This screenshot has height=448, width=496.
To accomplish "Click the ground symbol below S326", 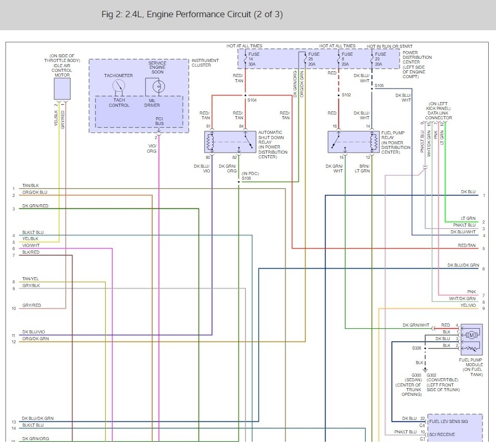I will (x=425, y=369).
